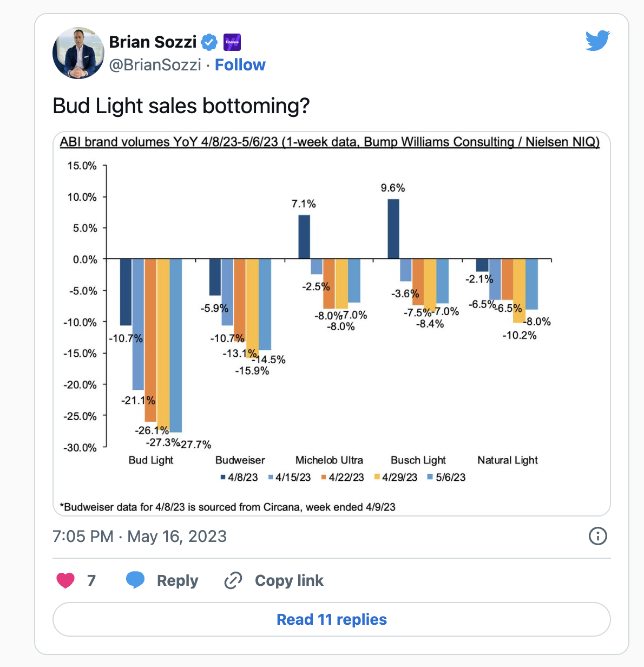644x667 pixels.
Task: Click the tweet text 'Bud Light sales bottoming?'
Action: pyautogui.click(x=181, y=106)
